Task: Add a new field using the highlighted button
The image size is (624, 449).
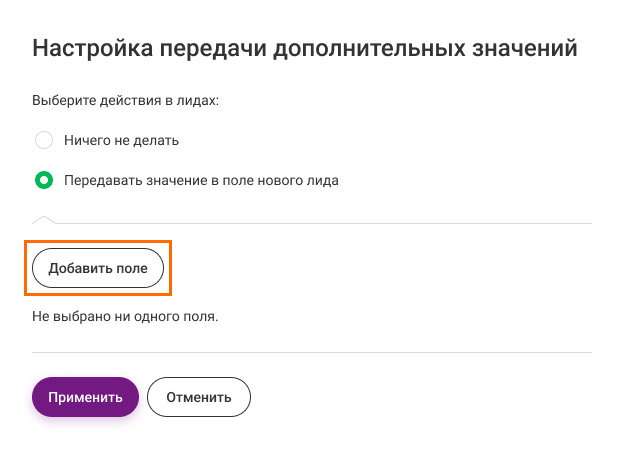Action: [98, 268]
